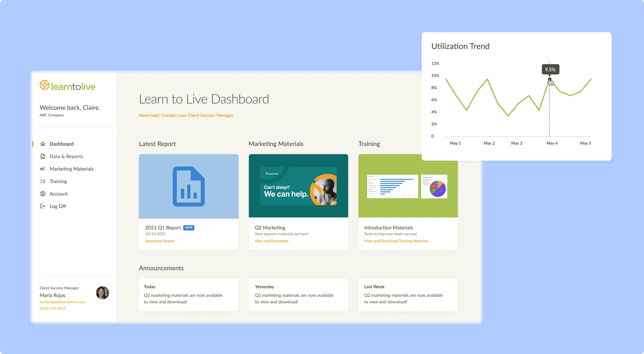Click the Account person icon
Image resolution: width=644 pixels, height=354 pixels.
click(43, 194)
